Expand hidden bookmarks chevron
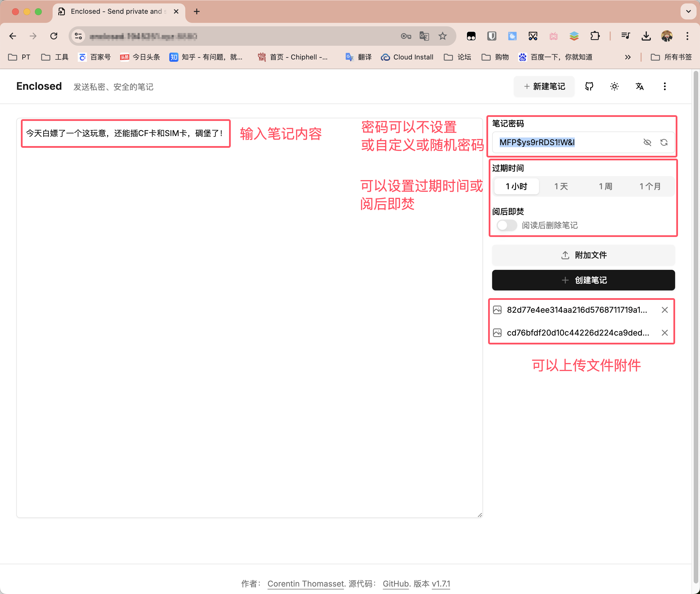700x594 pixels. click(628, 57)
